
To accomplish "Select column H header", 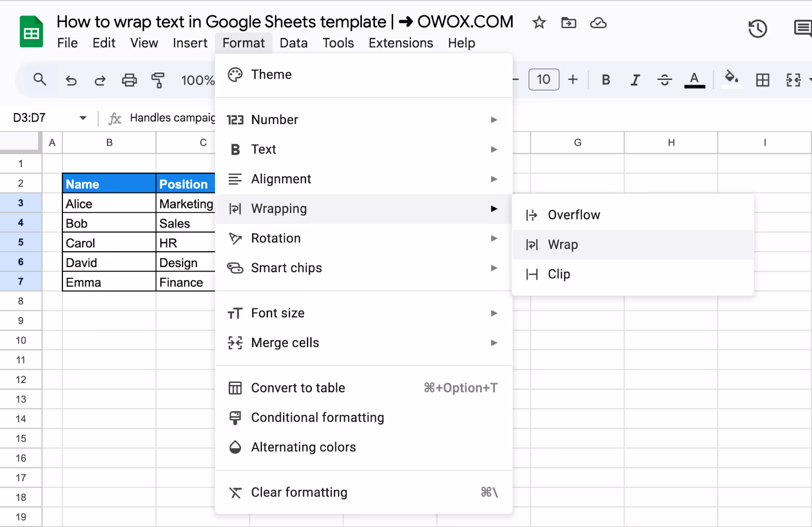I will click(x=671, y=143).
